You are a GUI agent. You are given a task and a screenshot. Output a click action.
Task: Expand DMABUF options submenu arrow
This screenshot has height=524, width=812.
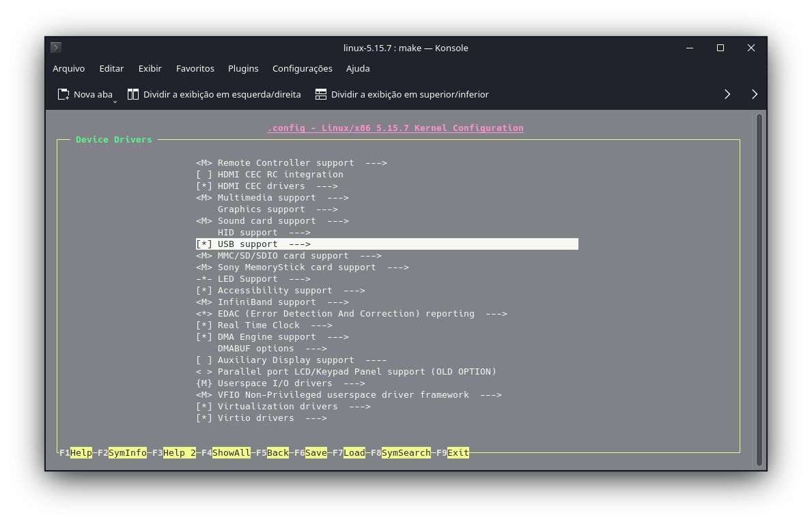click(x=316, y=348)
